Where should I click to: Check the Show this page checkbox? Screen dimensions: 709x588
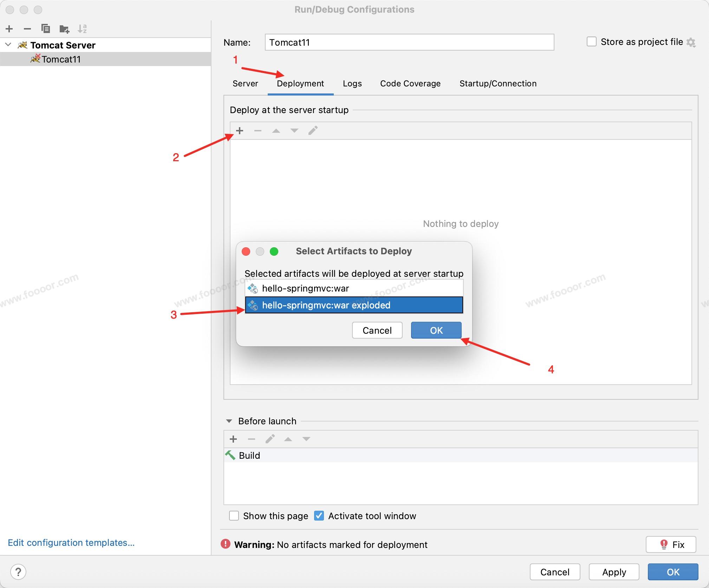[x=234, y=516]
